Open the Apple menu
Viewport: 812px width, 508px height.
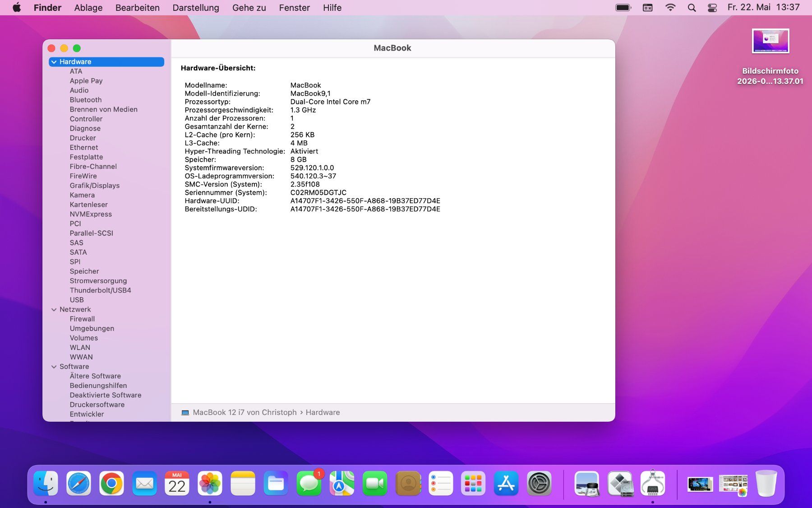17,8
